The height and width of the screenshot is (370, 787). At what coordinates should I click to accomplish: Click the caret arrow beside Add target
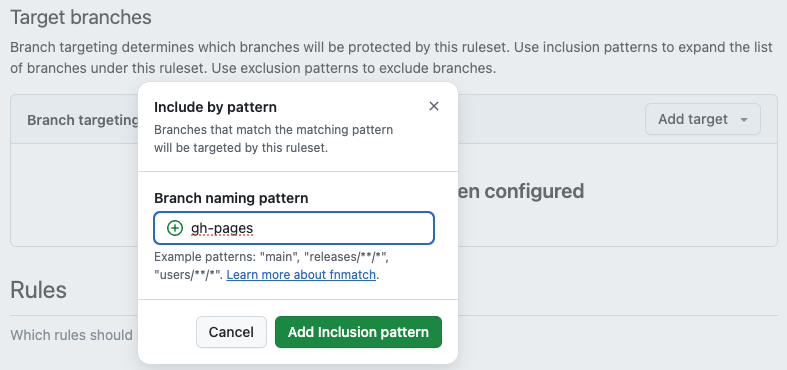744,119
